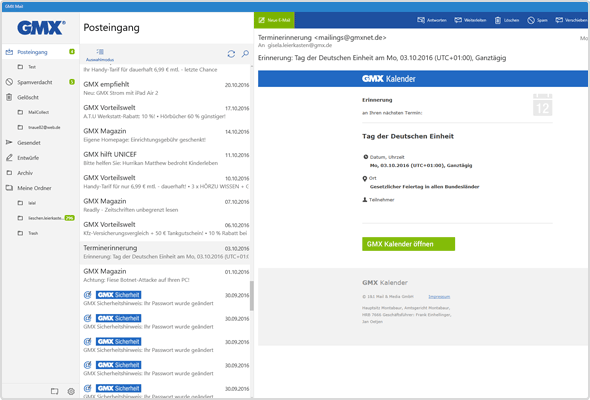This screenshot has width=590, height=400.
Task: Click the Spamverdacht blocked circle icon
Action: click(x=9, y=82)
